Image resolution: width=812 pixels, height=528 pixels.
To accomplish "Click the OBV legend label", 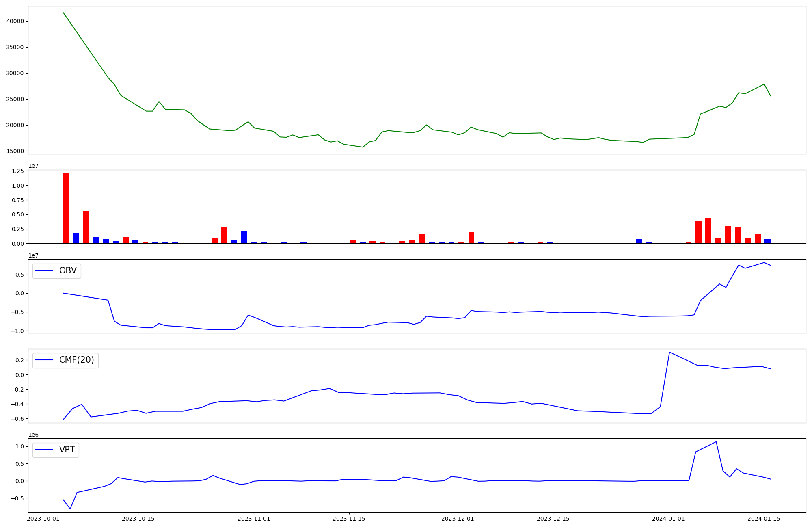I will (68, 271).
